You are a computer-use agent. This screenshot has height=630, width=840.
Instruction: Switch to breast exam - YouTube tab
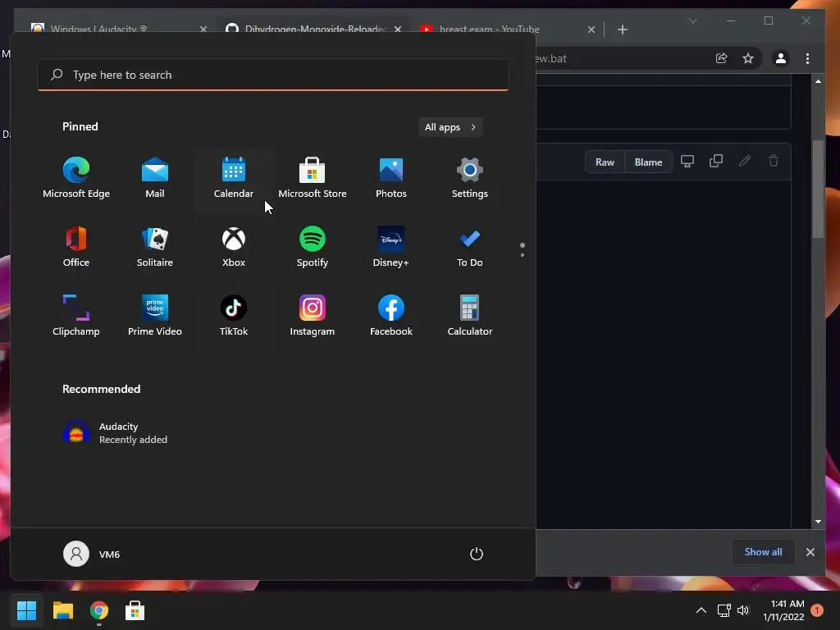click(x=489, y=29)
